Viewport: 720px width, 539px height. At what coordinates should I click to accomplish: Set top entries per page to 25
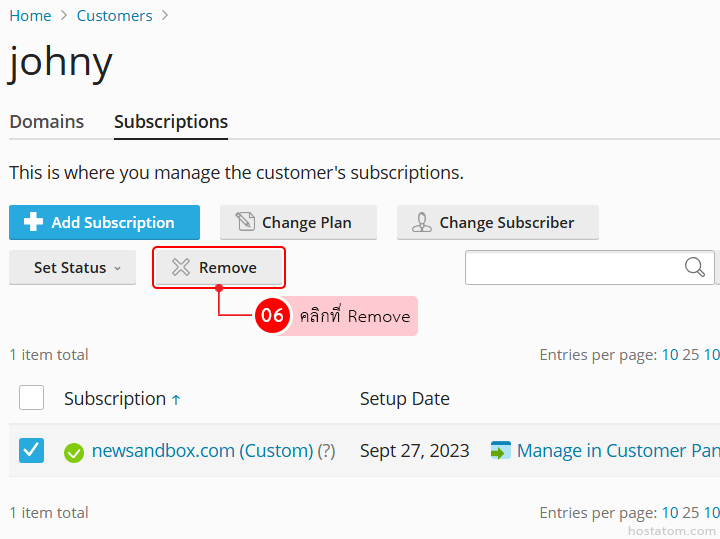pyautogui.click(x=690, y=355)
